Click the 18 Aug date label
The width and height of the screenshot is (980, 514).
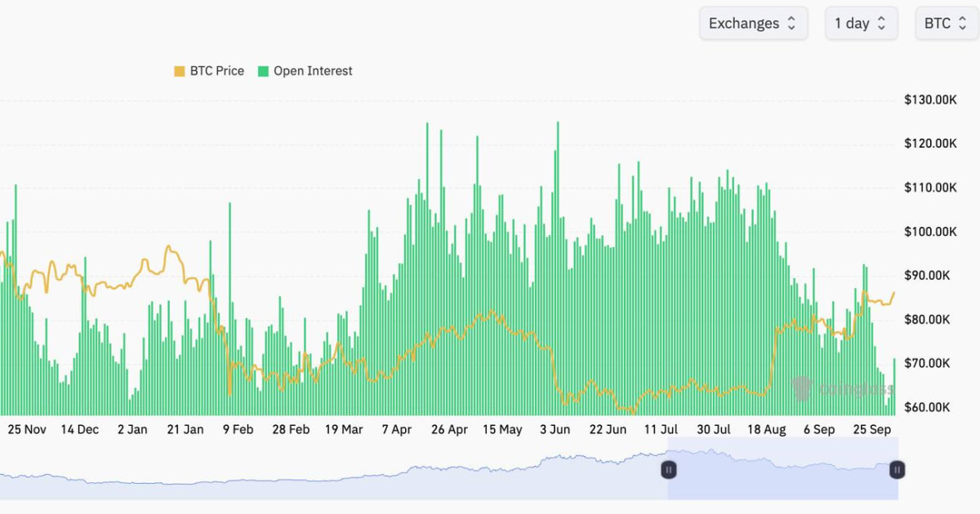(766, 429)
